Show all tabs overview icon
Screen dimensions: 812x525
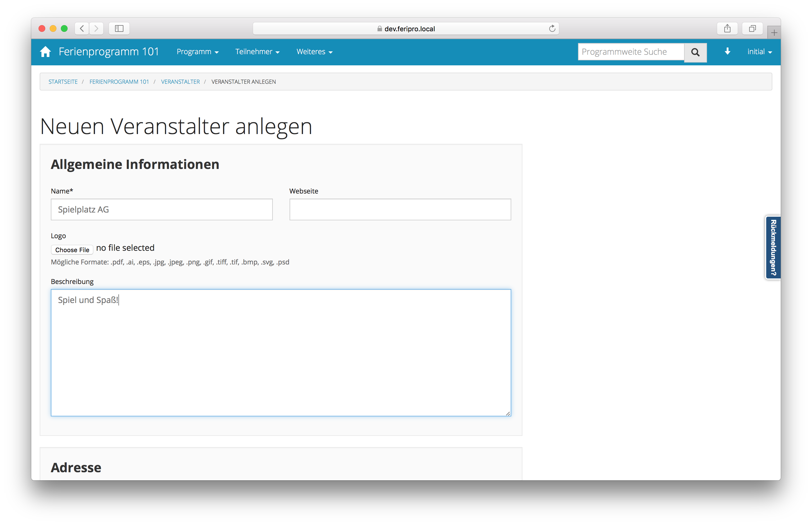(752, 28)
